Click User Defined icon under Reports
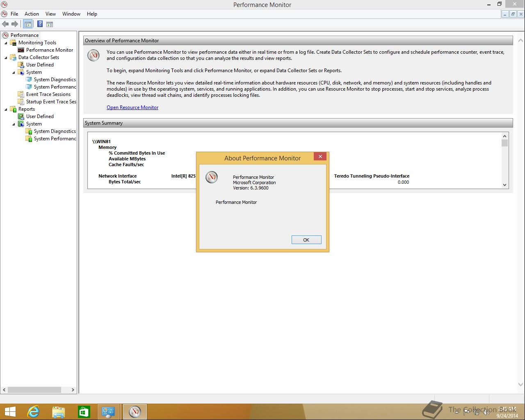The image size is (525, 420). 21,116
